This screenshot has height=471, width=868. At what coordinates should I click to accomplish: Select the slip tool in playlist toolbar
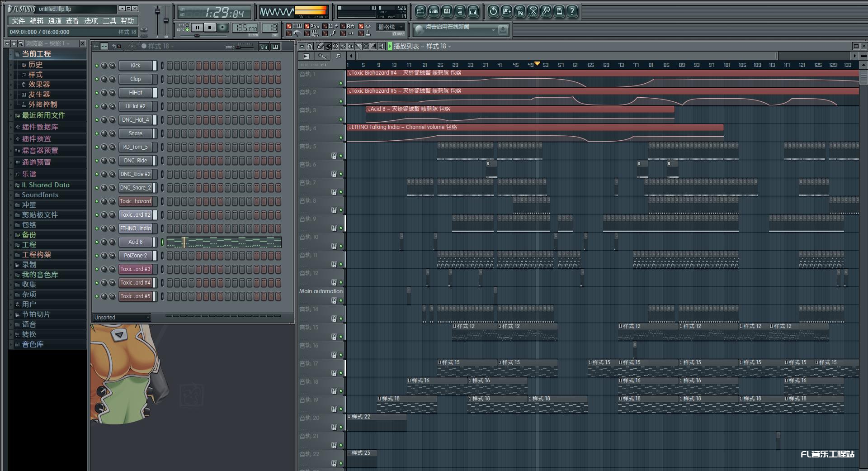pos(351,46)
